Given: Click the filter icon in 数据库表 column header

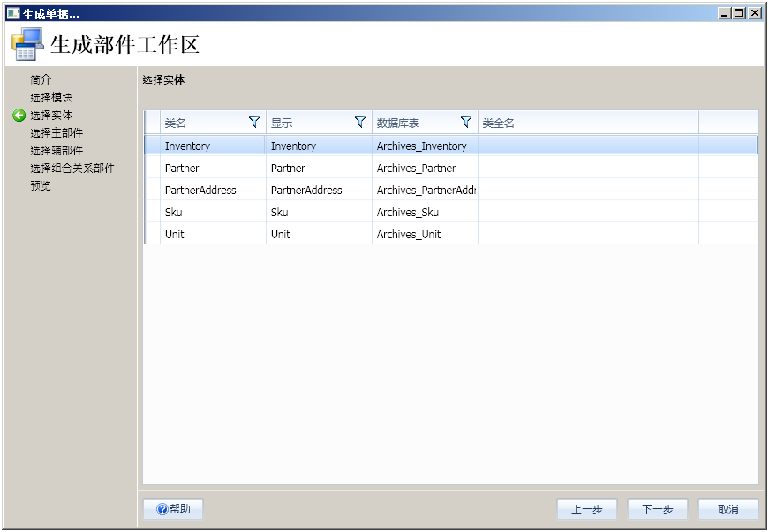Looking at the screenshot, I should [x=466, y=122].
